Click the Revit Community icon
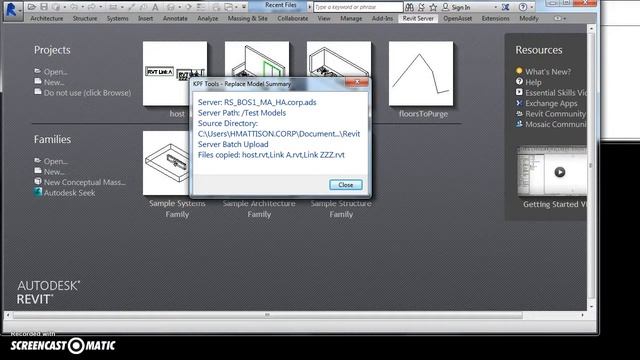640x360 pixels. (519, 113)
